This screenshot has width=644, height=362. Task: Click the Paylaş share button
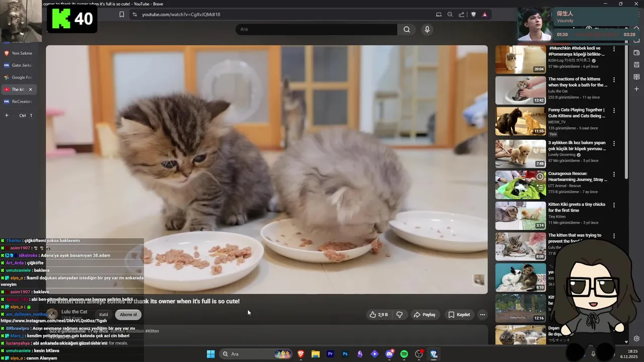pyautogui.click(x=424, y=315)
